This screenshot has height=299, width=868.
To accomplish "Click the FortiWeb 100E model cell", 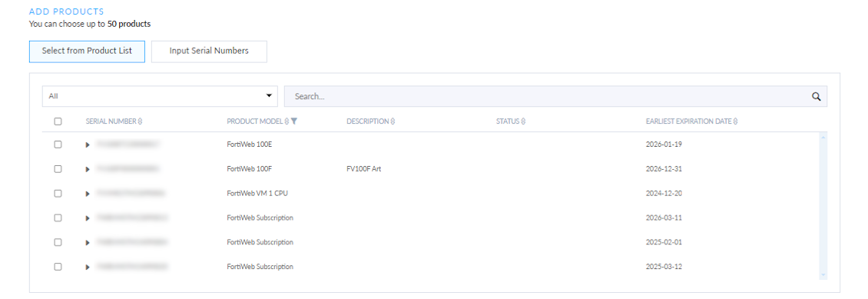I will tap(250, 144).
